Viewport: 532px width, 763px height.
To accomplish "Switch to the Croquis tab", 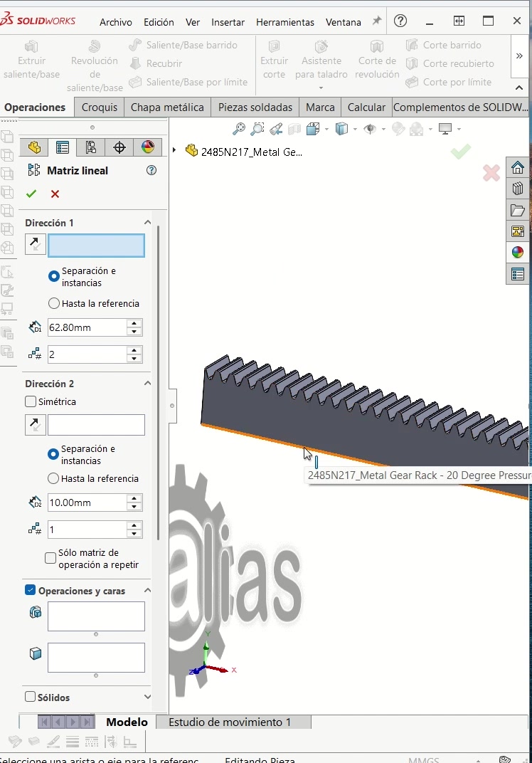I will pyautogui.click(x=99, y=107).
